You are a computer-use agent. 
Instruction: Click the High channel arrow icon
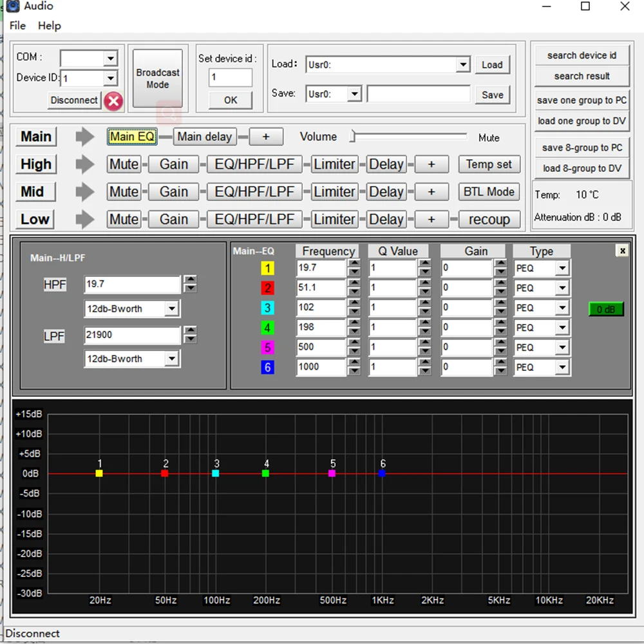84,164
